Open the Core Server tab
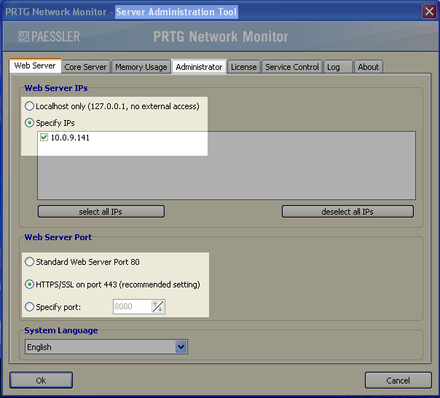 (x=85, y=67)
